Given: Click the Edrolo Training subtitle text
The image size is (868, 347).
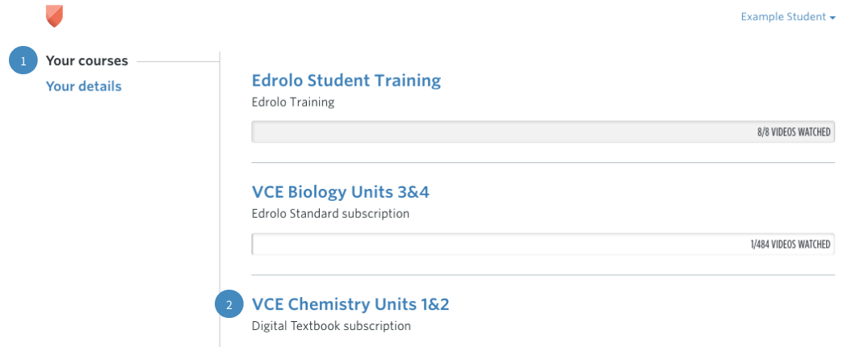Looking at the screenshot, I should coord(293,102).
